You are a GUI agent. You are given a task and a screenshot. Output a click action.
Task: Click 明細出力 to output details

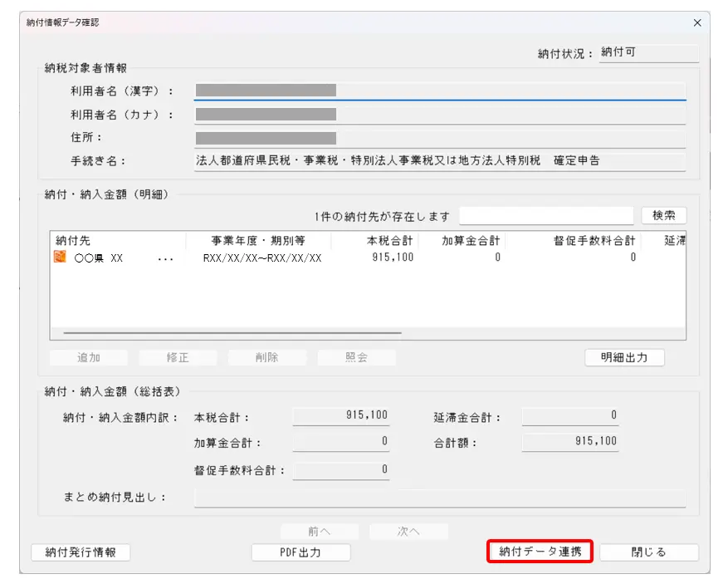tap(624, 357)
